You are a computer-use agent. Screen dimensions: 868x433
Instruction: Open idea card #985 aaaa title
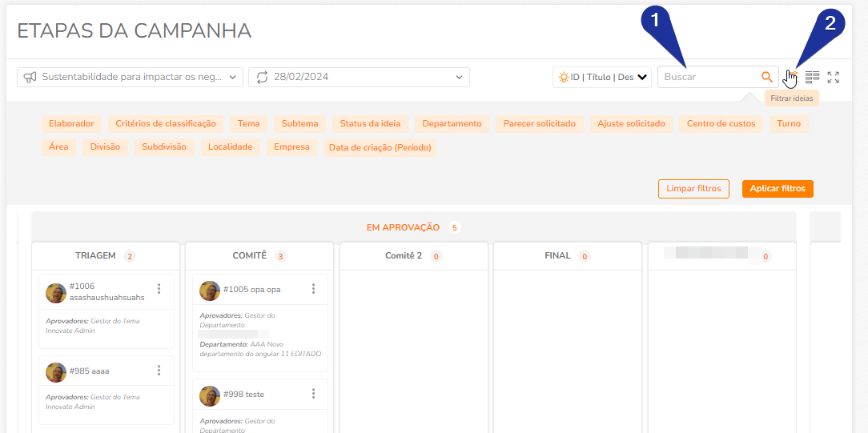tap(89, 371)
